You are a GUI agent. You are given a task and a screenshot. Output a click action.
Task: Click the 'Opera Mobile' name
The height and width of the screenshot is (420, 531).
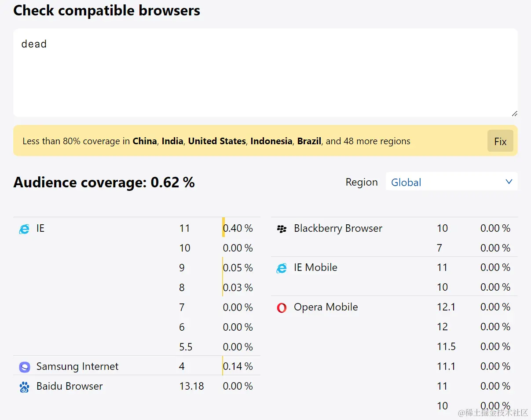pos(326,307)
